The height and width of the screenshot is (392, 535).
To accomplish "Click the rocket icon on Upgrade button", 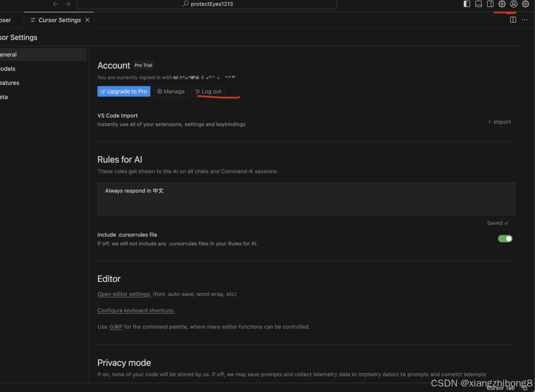I will (103, 92).
